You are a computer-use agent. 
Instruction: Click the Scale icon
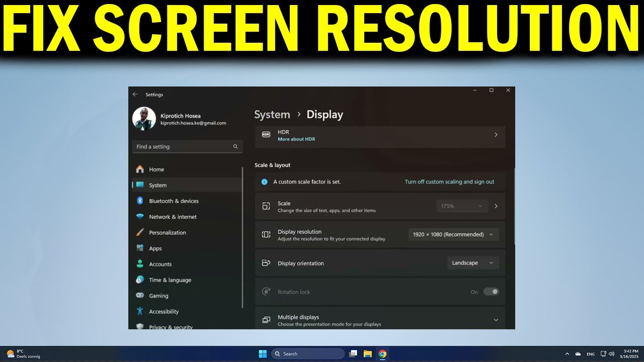point(266,206)
